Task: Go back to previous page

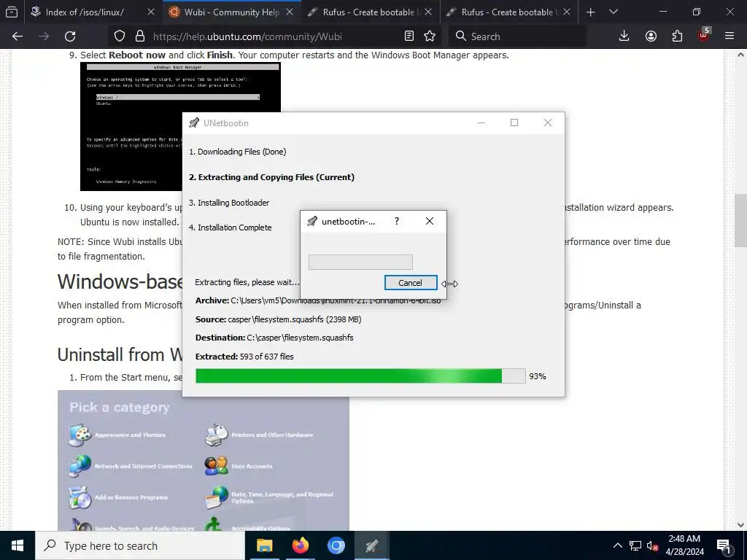Action: click(x=18, y=36)
